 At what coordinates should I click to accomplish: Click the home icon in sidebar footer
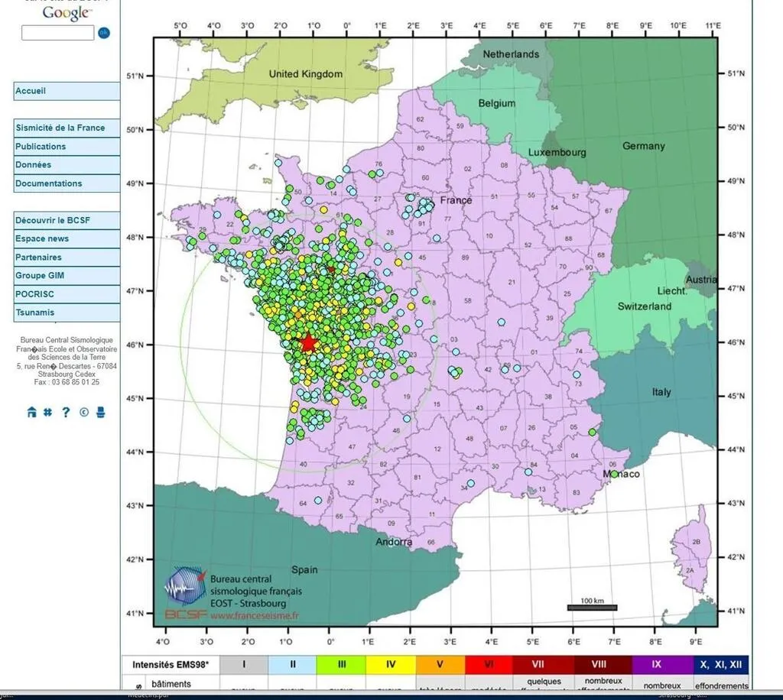(x=32, y=413)
